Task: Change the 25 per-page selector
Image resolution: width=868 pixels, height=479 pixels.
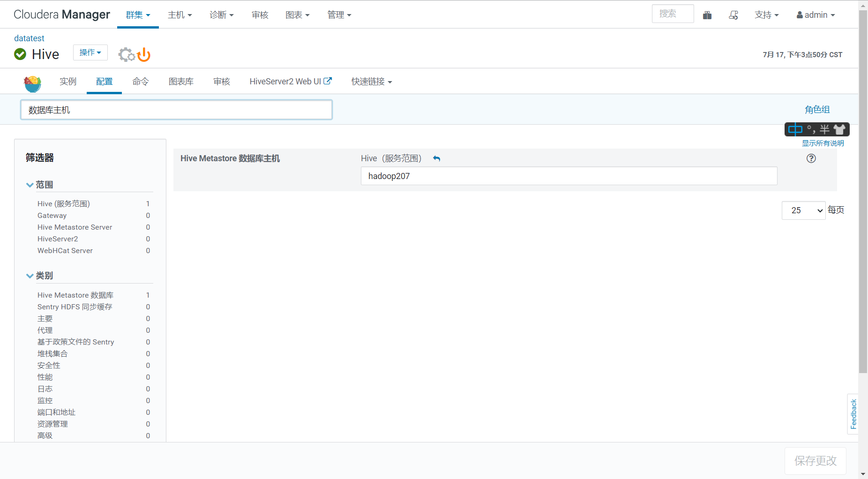Action: click(x=803, y=210)
